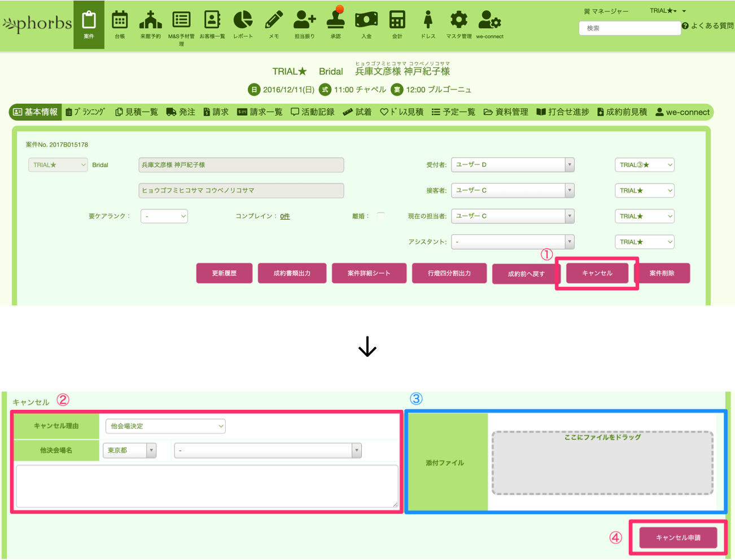Click the 検索 search field

[630, 28]
